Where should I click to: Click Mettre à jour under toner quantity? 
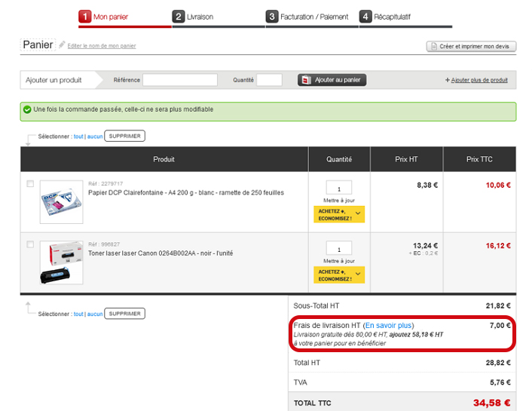click(x=338, y=261)
